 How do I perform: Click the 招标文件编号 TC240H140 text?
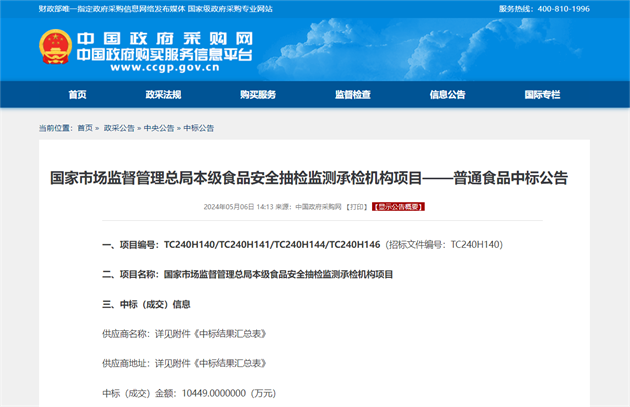click(x=444, y=245)
